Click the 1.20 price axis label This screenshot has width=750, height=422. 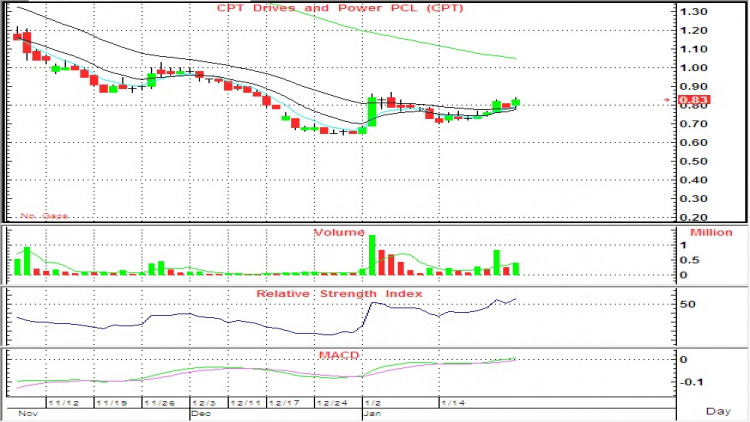(x=694, y=31)
